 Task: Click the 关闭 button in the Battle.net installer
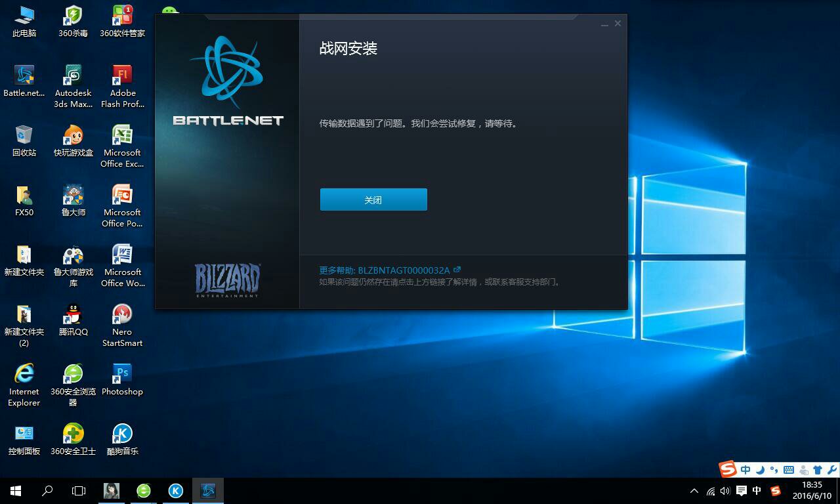point(373,199)
